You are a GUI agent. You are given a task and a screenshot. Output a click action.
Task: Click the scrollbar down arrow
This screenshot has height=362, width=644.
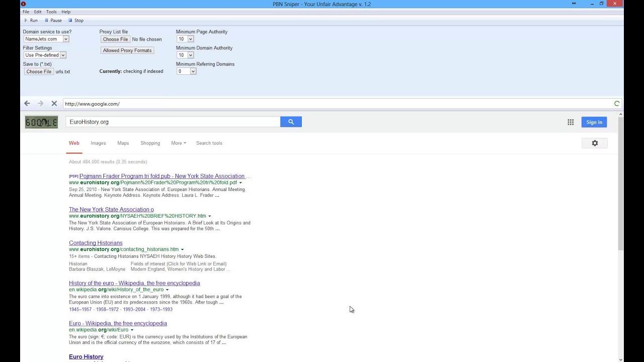point(620,359)
